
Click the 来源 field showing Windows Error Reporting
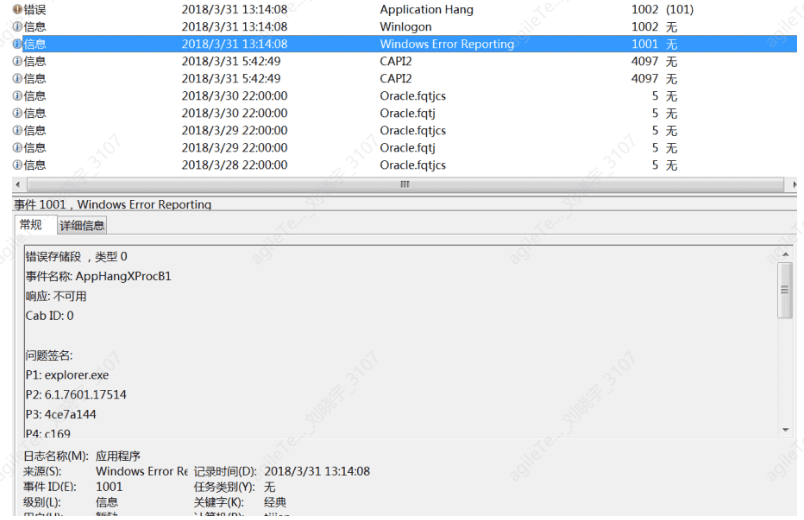click(141, 471)
